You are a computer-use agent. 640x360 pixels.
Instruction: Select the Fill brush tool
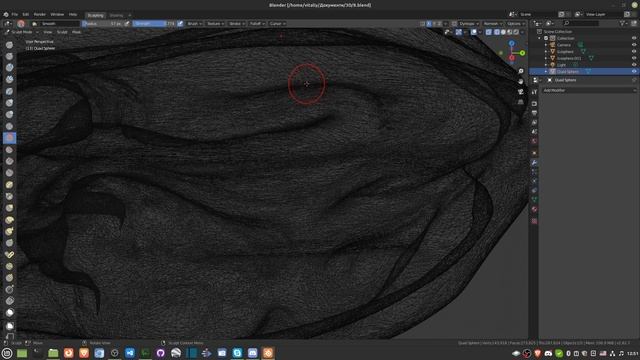point(9,161)
